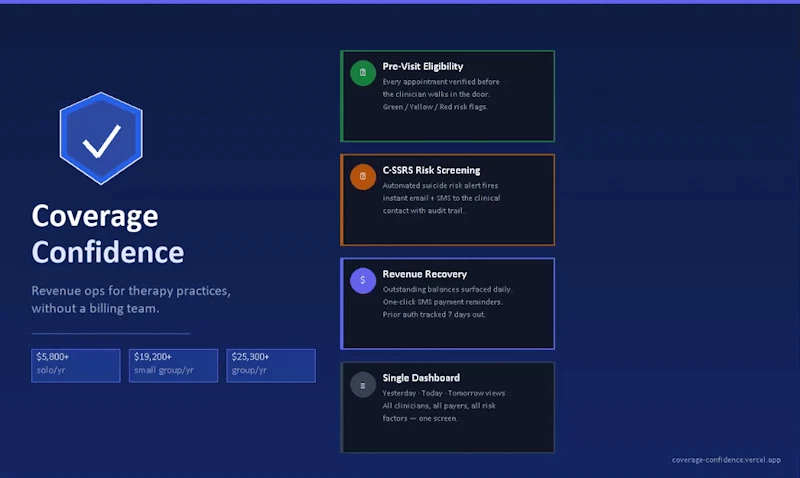This screenshot has width=800, height=478.
Task: Click "factors — one screen" text
Action: click(420, 418)
